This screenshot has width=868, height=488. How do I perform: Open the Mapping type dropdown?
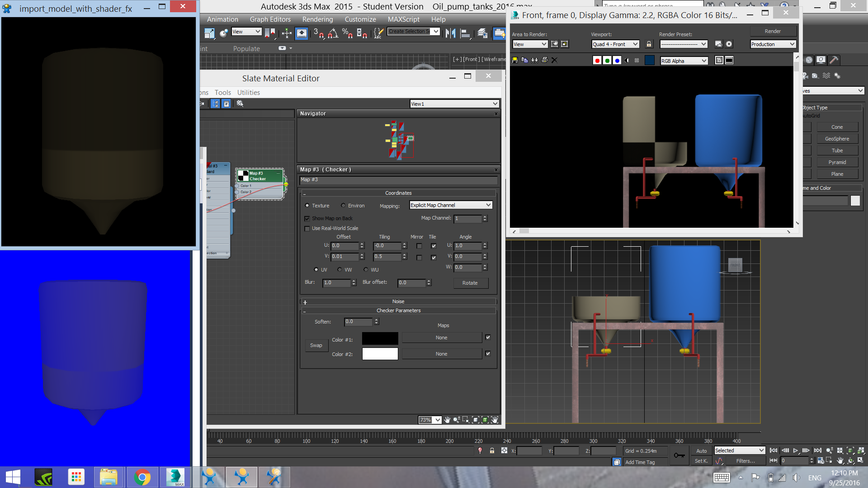[451, 205]
